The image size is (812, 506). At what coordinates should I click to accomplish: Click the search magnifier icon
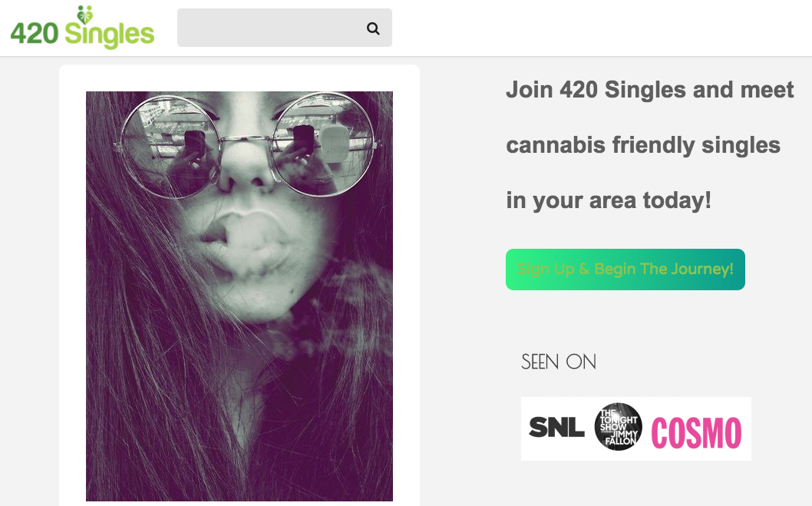pos(373,28)
